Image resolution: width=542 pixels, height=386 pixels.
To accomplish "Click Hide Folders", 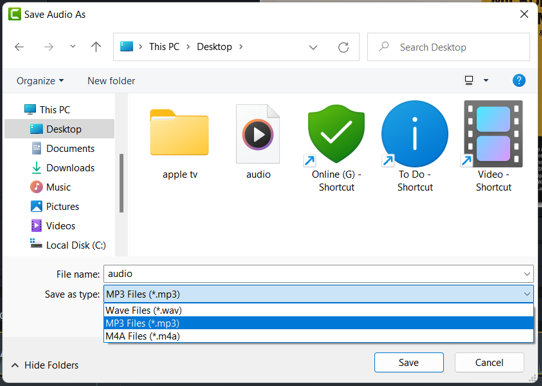I will pyautogui.click(x=45, y=365).
